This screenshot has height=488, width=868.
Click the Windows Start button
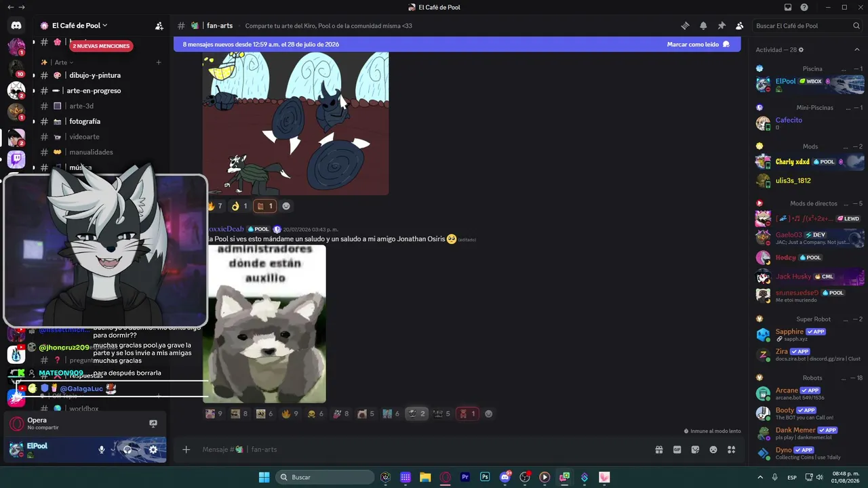(264, 477)
